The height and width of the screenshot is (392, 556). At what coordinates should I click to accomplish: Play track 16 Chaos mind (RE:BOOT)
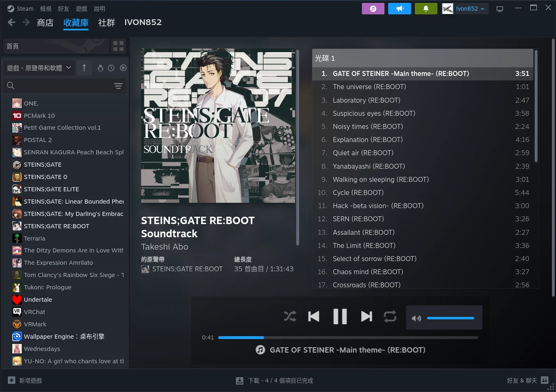(423, 272)
